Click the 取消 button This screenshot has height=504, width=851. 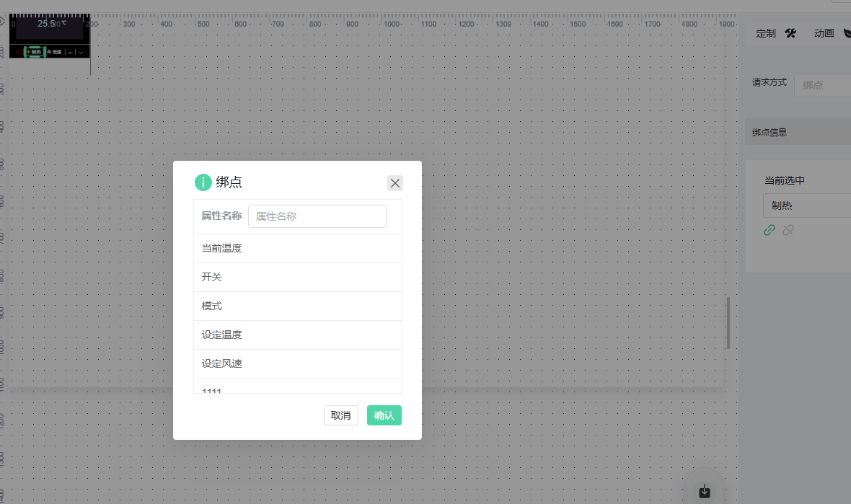click(341, 415)
